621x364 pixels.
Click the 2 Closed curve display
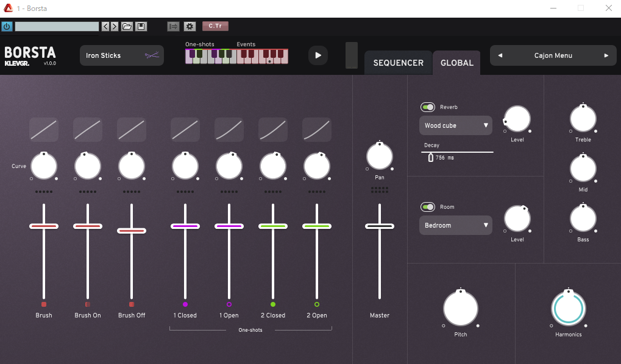(x=273, y=130)
